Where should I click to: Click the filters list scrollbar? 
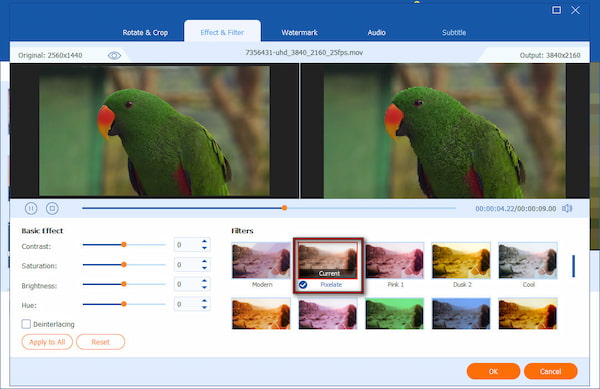click(x=573, y=266)
